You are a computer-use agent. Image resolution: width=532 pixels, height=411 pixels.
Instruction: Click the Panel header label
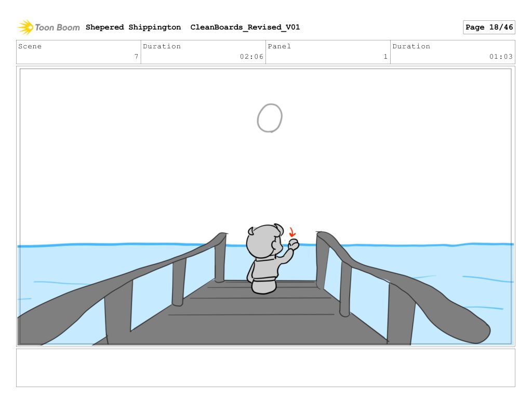280,46
